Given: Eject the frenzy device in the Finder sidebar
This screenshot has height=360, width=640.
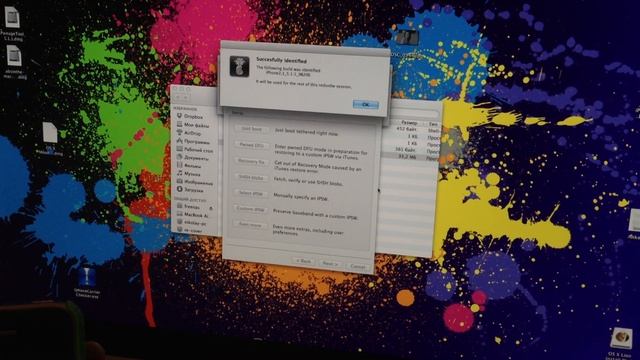Looking at the screenshot, I should click(x=211, y=208).
